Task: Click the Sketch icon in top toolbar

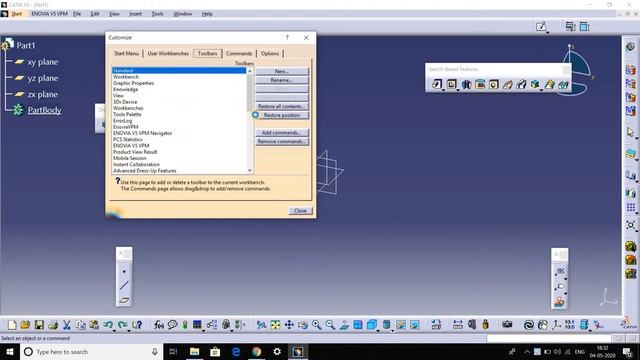Action: coord(541,27)
